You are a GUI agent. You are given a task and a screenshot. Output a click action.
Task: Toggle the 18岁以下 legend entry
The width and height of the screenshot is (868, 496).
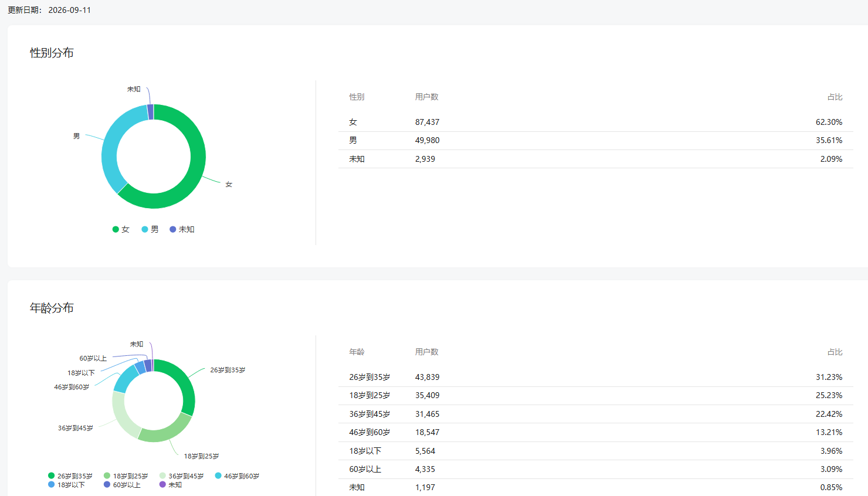[x=66, y=485]
